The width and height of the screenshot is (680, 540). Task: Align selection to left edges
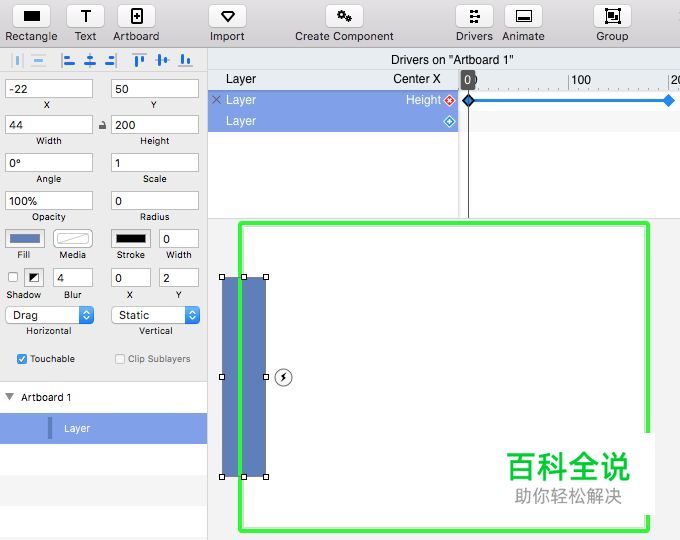pyautogui.click(x=68, y=60)
